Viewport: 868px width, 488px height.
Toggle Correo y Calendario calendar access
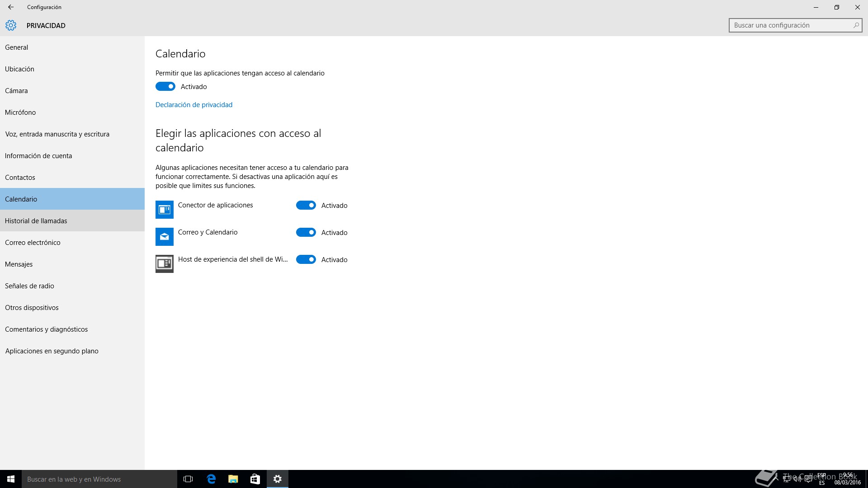(306, 232)
